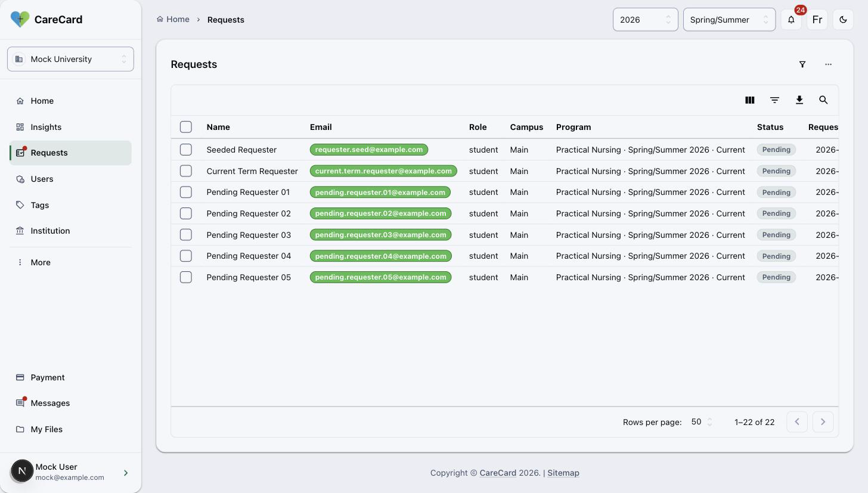Image resolution: width=868 pixels, height=493 pixels.
Task: Click current.term.requester@example.com email badge
Action: coord(383,171)
